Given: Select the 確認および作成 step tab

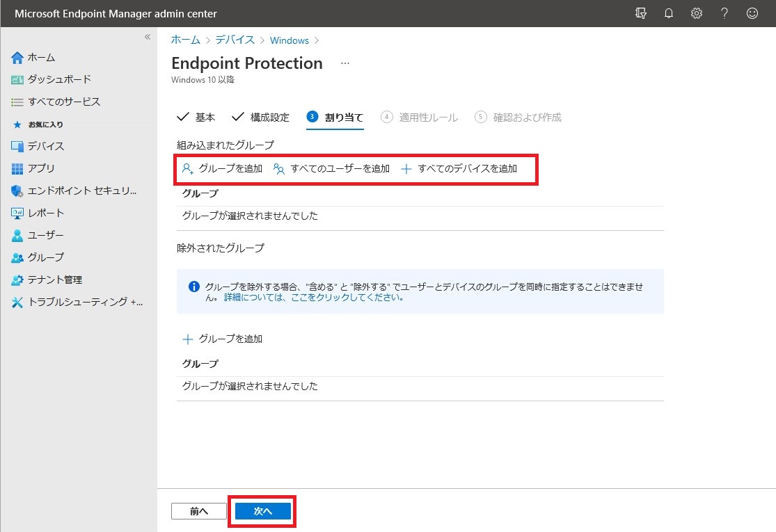Looking at the screenshot, I should (x=518, y=117).
